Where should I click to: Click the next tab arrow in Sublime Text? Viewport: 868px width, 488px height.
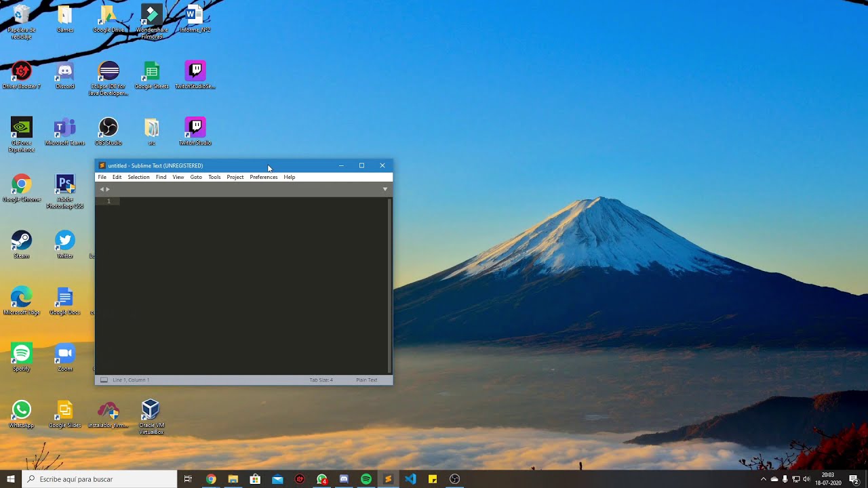(x=108, y=189)
